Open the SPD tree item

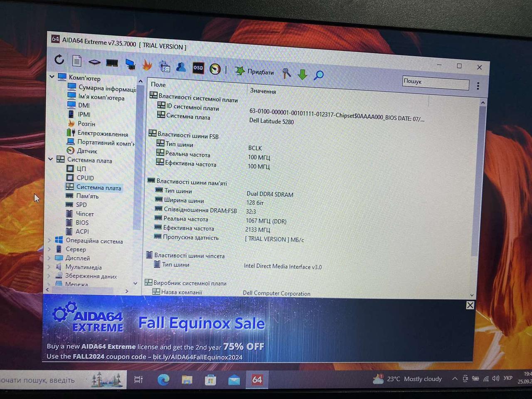76,204
